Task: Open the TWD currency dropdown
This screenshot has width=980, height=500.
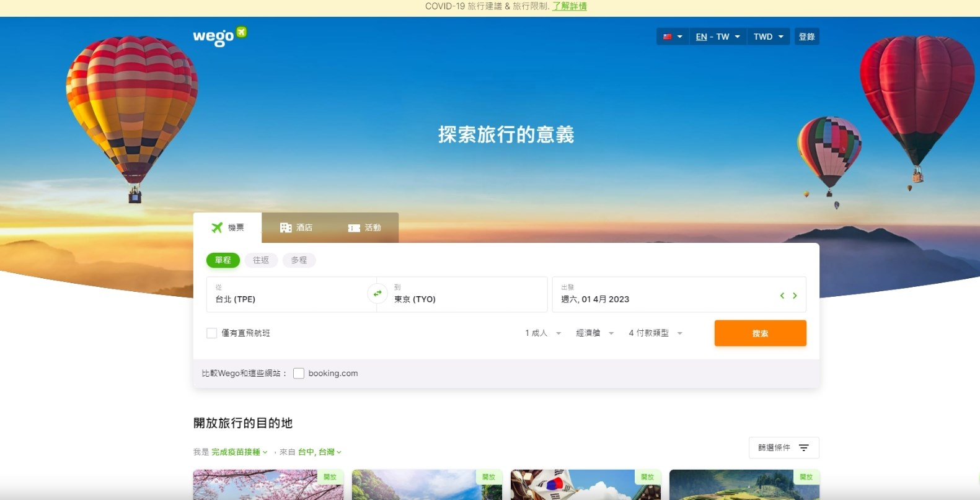Action: (x=768, y=37)
